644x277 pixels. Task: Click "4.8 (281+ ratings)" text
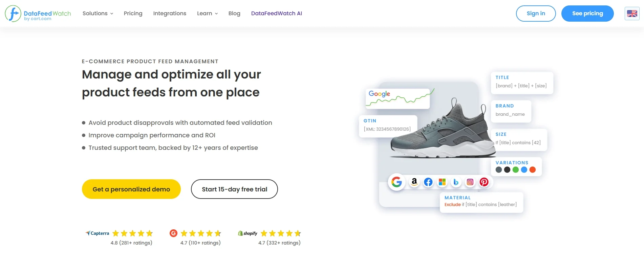pos(131,243)
